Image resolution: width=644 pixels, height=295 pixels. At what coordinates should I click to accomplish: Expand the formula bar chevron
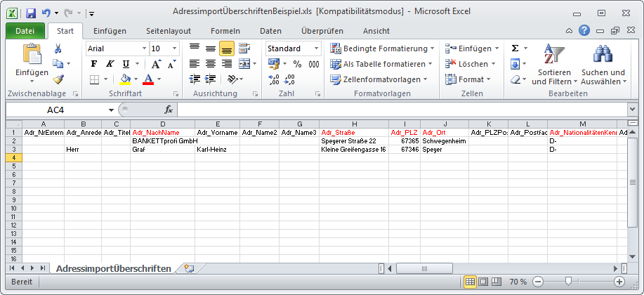632,110
